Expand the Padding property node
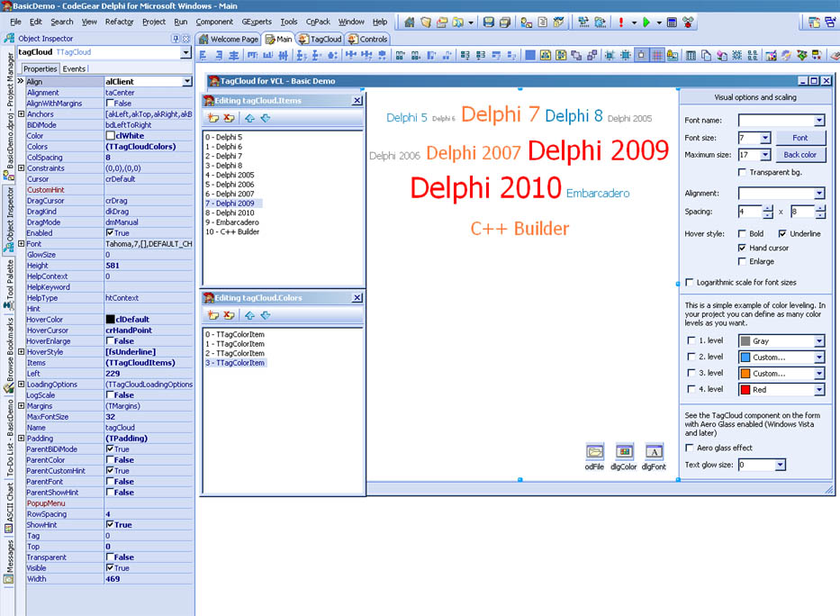Screen dimensions: 840x616 pyautogui.click(x=21, y=439)
